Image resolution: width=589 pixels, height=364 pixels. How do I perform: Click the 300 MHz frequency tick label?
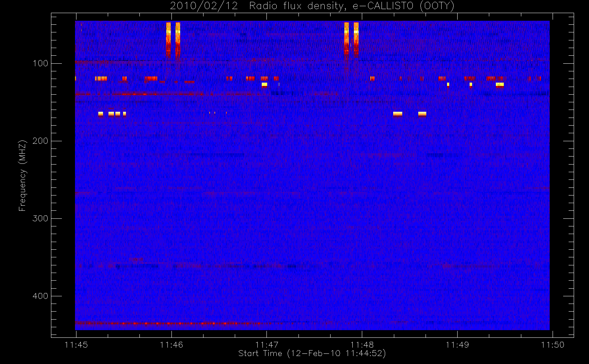coord(40,218)
